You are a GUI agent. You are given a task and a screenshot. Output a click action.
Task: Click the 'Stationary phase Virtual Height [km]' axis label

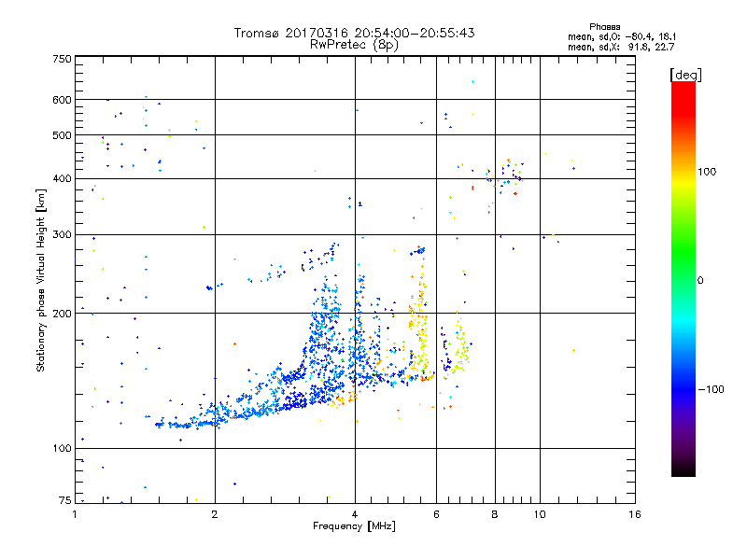point(40,281)
